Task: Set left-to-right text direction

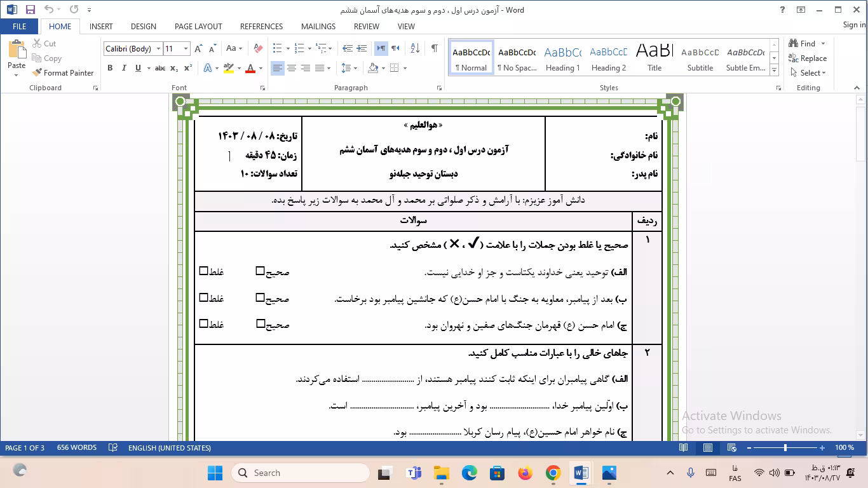Action: (x=381, y=49)
